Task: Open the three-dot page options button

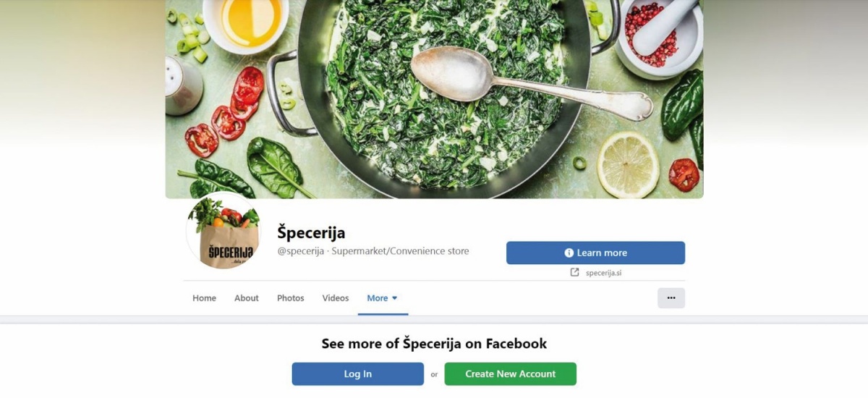Action: [x=671, y=298]
